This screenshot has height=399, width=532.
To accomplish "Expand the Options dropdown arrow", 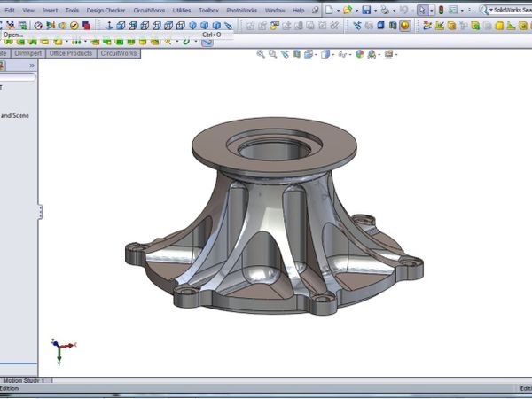I will (462, 11).
